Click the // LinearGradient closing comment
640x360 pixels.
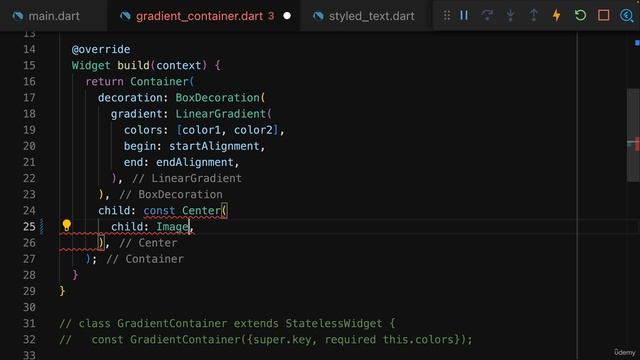click(187, 178)
